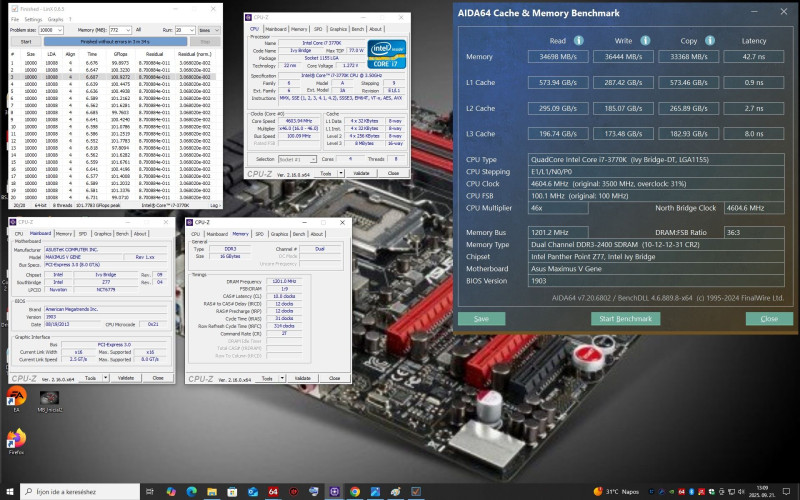
Task: Click Start Benchmark in AIDA64
Action: [626, 319]
